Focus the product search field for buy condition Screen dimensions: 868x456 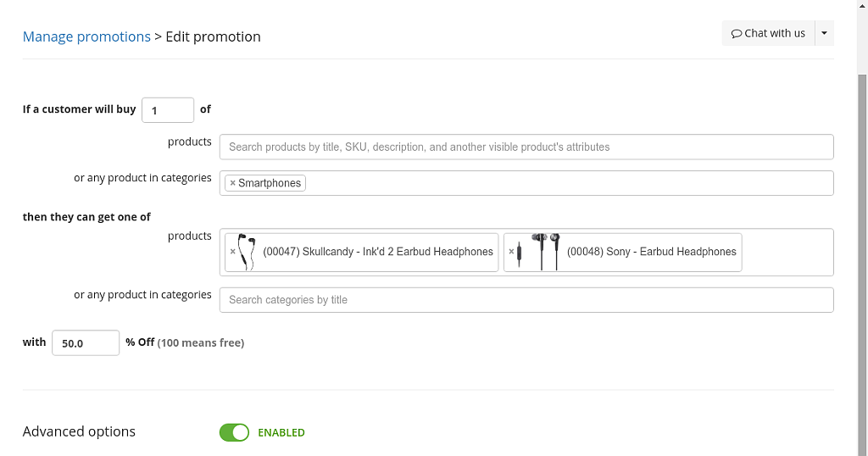pyautogui.click(x=526, y=147)
